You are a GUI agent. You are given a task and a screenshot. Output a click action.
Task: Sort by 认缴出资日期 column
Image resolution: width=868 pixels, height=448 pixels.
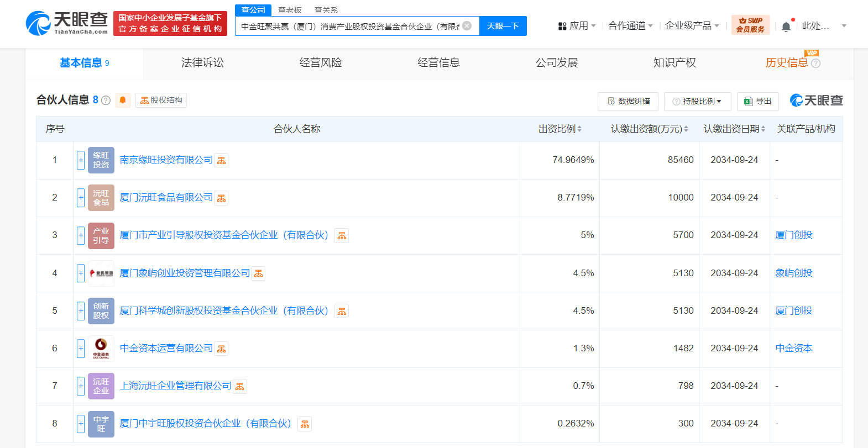tap(734, 129)
